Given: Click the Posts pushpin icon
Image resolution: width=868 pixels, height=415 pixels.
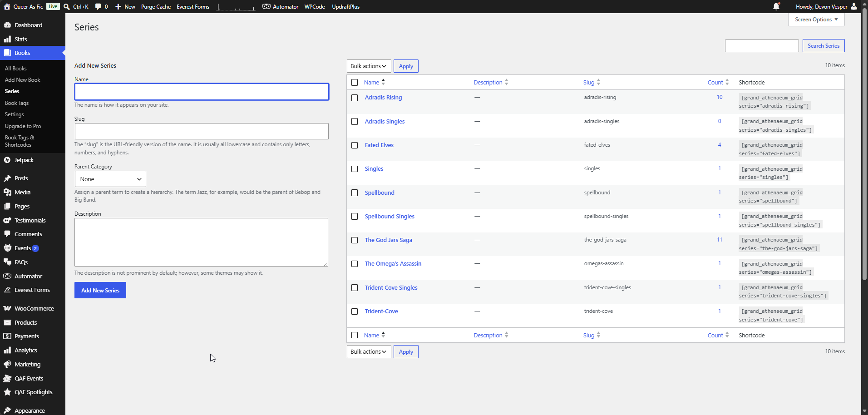Looking at the screenshot, I should tap(7, 178).
